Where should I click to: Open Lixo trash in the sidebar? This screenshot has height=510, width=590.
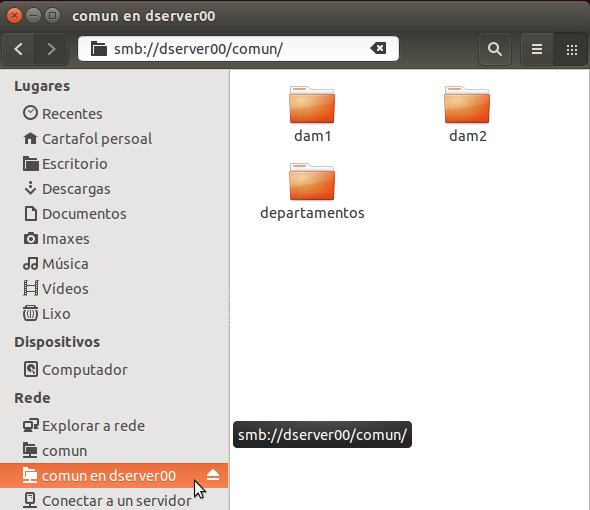[114, 314]
